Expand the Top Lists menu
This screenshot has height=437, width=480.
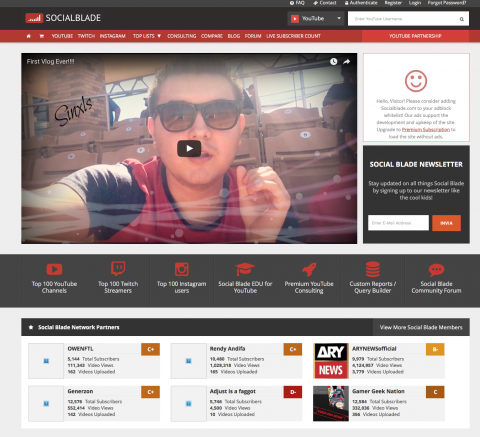point(147,36)
